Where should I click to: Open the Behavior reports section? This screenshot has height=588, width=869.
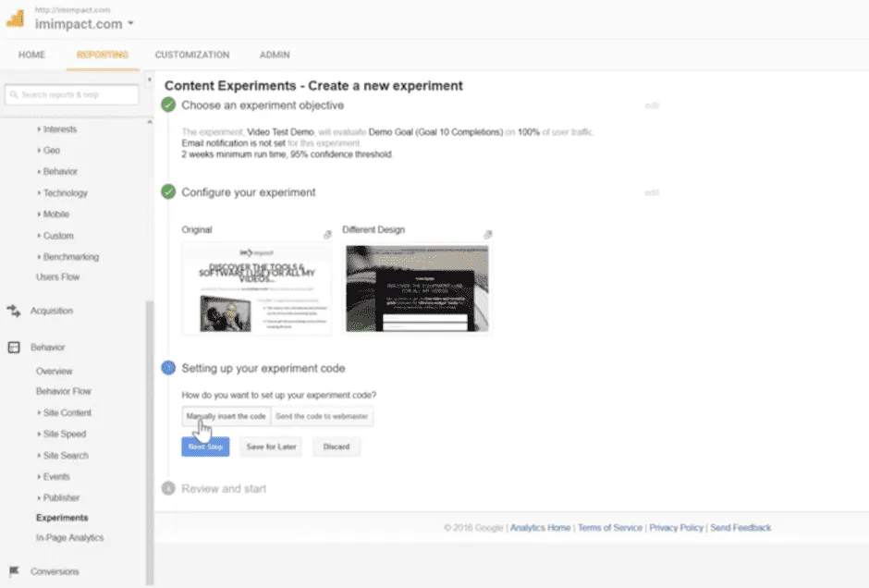pos(48,348)
